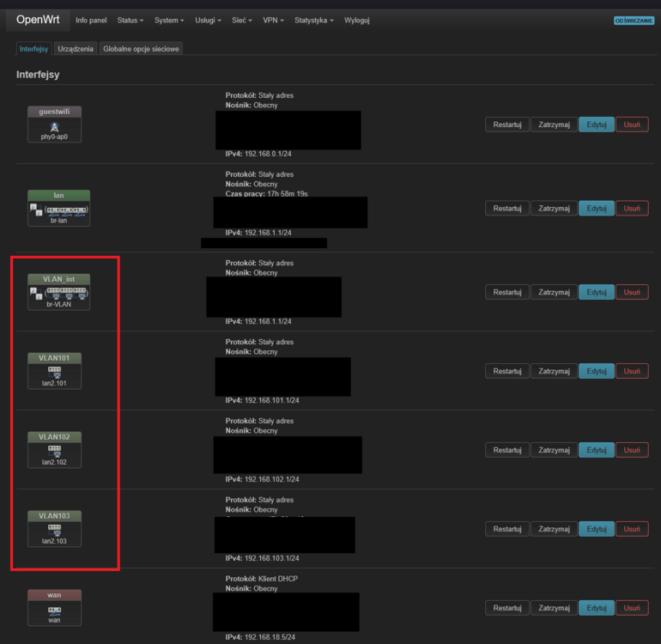The image size is (661, 644).
Task: Expand the Statystyka menu
Action: (x=314, y=21)
